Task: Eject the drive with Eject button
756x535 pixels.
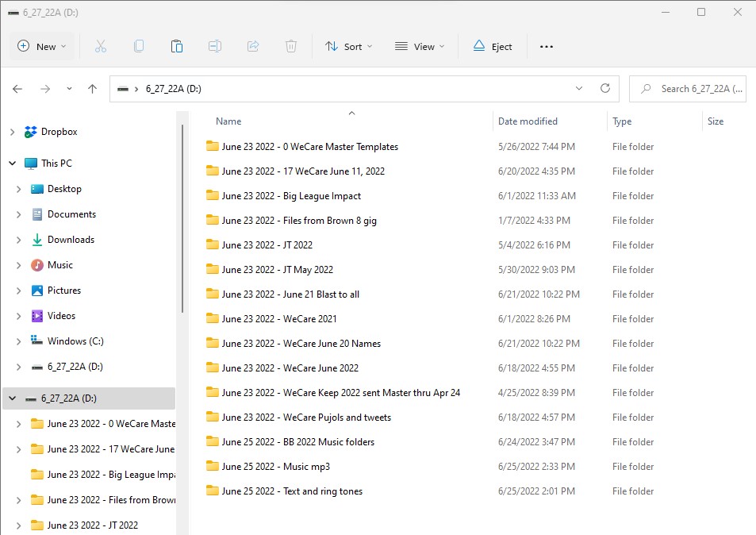Action: coord(493,46)
